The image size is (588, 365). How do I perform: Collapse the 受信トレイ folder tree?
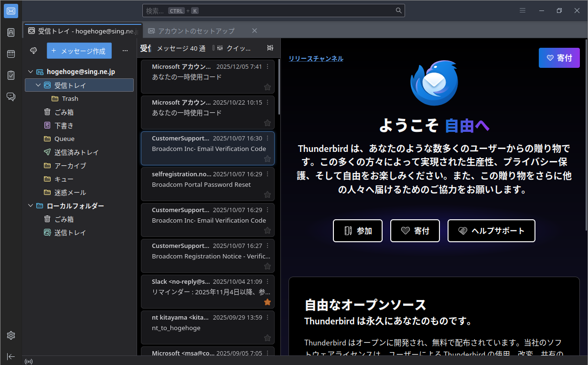[x=38, y=85]
